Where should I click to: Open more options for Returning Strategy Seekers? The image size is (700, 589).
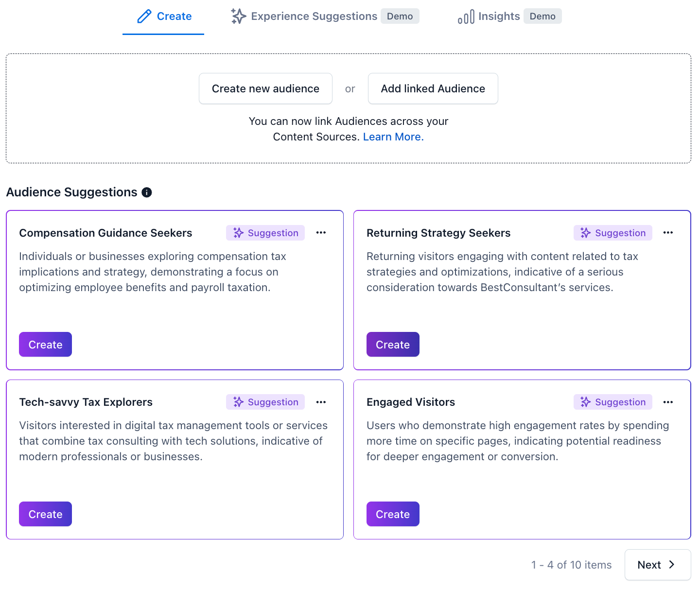point(668,233)
